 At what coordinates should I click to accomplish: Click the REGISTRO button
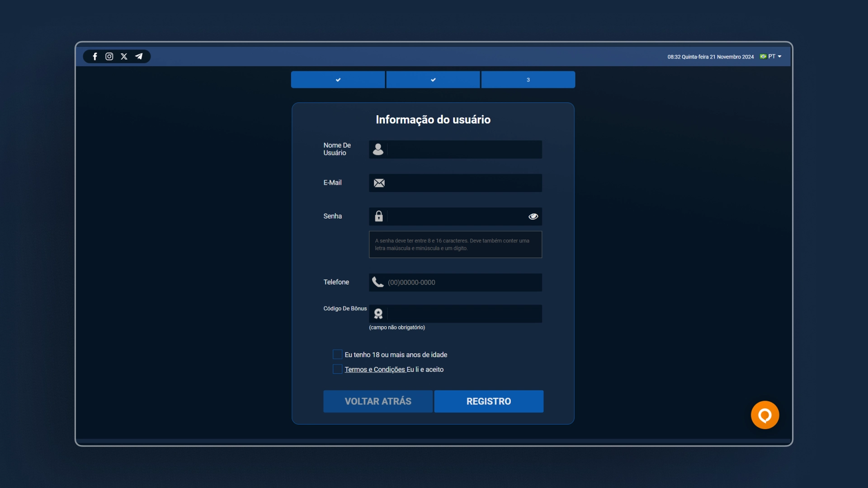[489, 401]
